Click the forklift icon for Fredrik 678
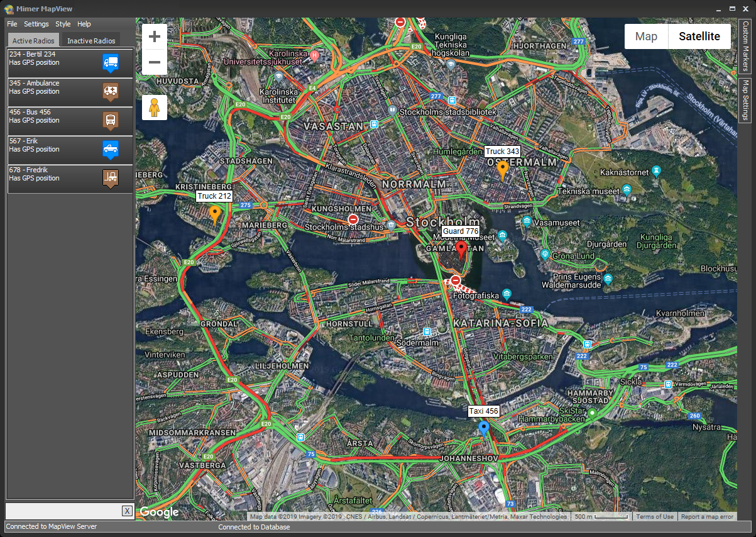This screenshot has width=756, height=537. pyautogui.click(x=111, y=179)
